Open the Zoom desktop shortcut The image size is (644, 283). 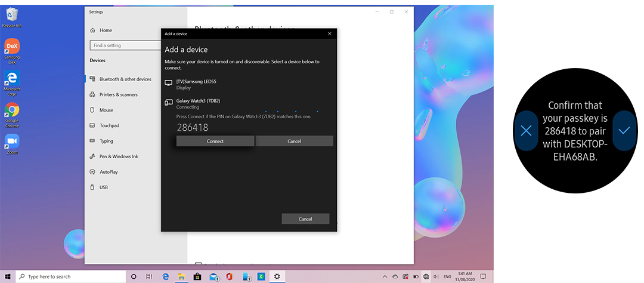[12, 143]
